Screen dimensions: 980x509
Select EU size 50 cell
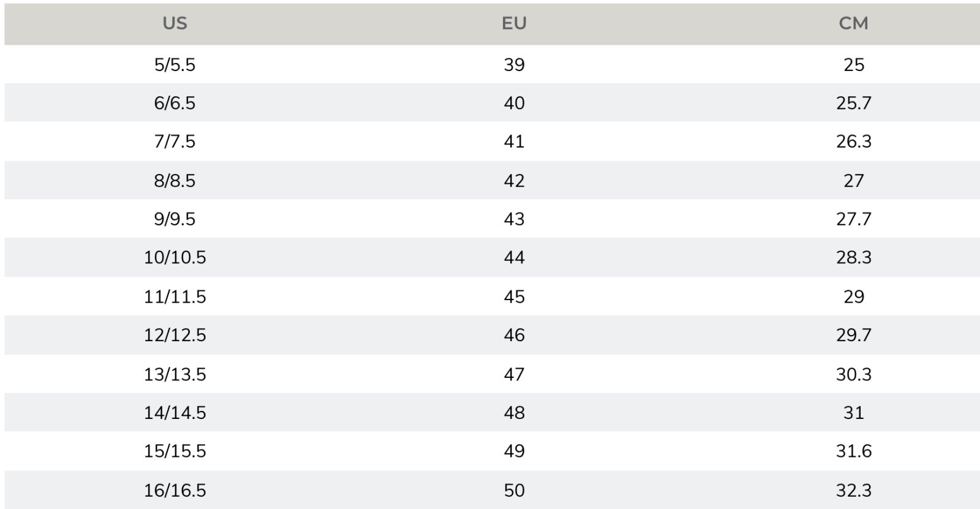514,490
